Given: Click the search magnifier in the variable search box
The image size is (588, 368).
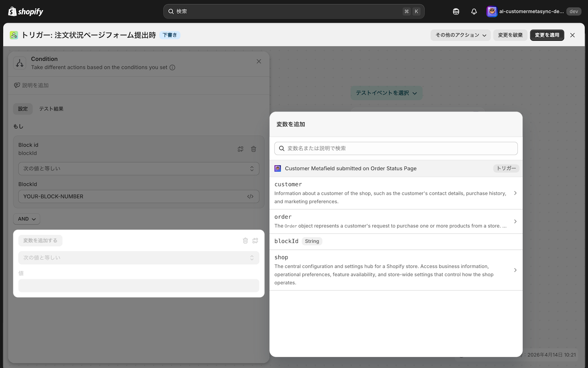Looking at the screenshot, I should pos(282,148).
